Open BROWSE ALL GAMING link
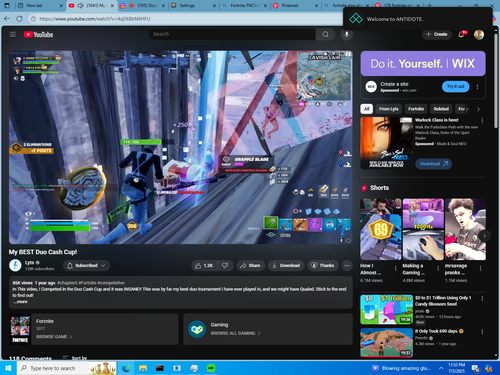Viewport: 500px width, 375px height. click(235, 333)
